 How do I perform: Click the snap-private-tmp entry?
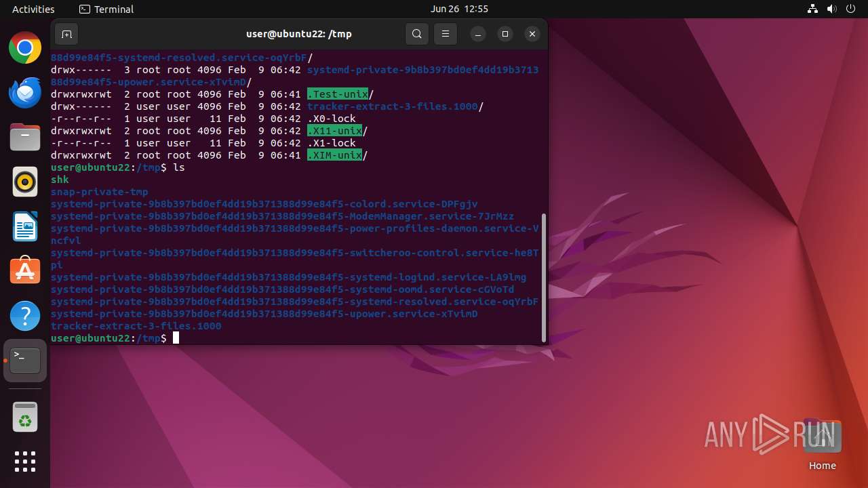pos(100,192)
